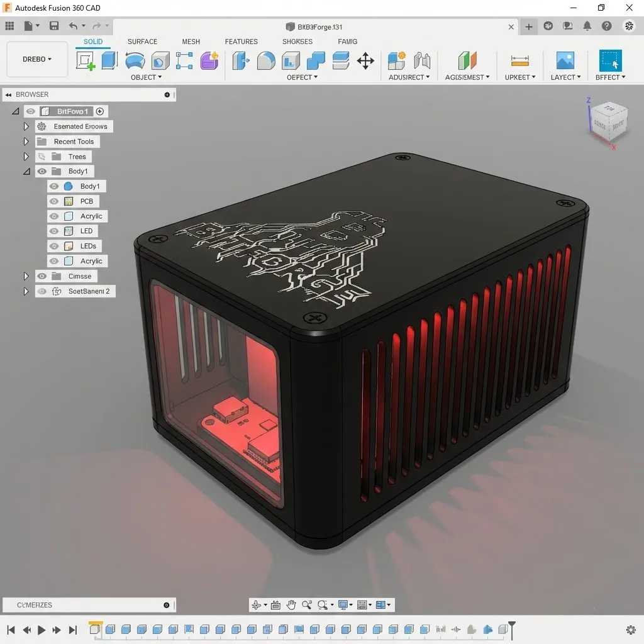The width and height of the screenshot is (644, 644).
Task: Open the OBJECT dropdown in the toolbar
Action: pyautogui.click(x=146, y=77)
